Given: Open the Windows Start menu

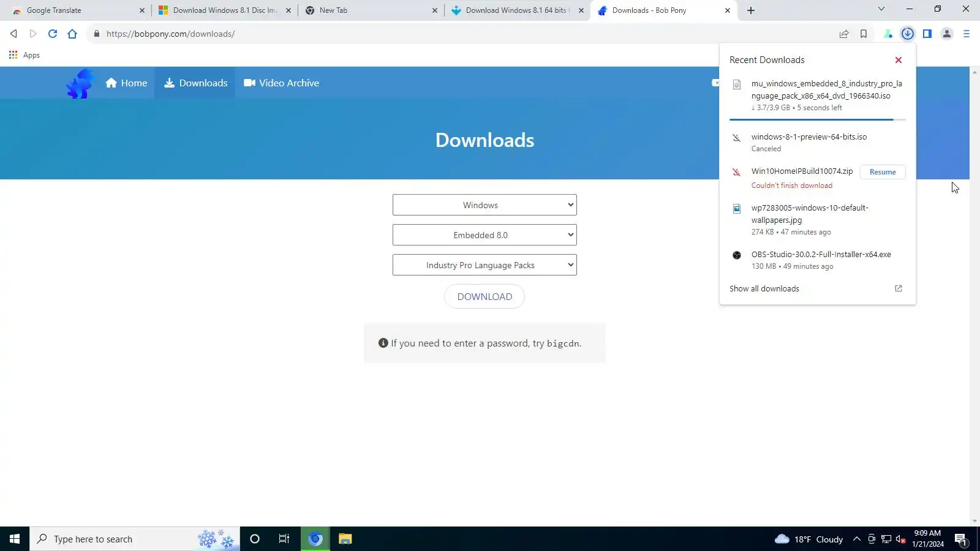Looking at the screenshot, I should (x=15, y=539).
